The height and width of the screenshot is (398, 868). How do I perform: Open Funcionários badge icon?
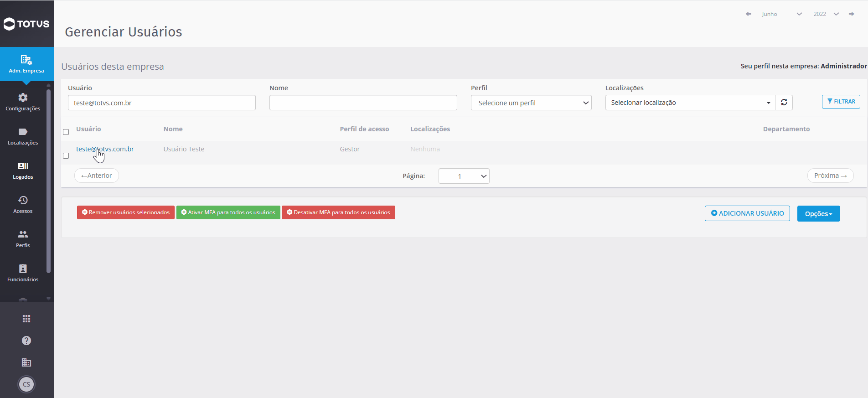[23, 269]
